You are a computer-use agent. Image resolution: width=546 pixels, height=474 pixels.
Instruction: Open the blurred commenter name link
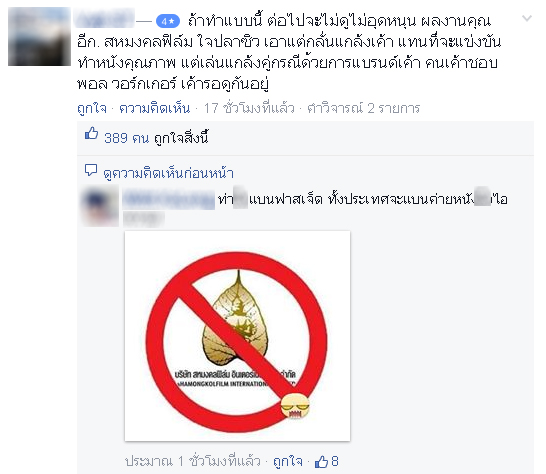click(168, 200)
